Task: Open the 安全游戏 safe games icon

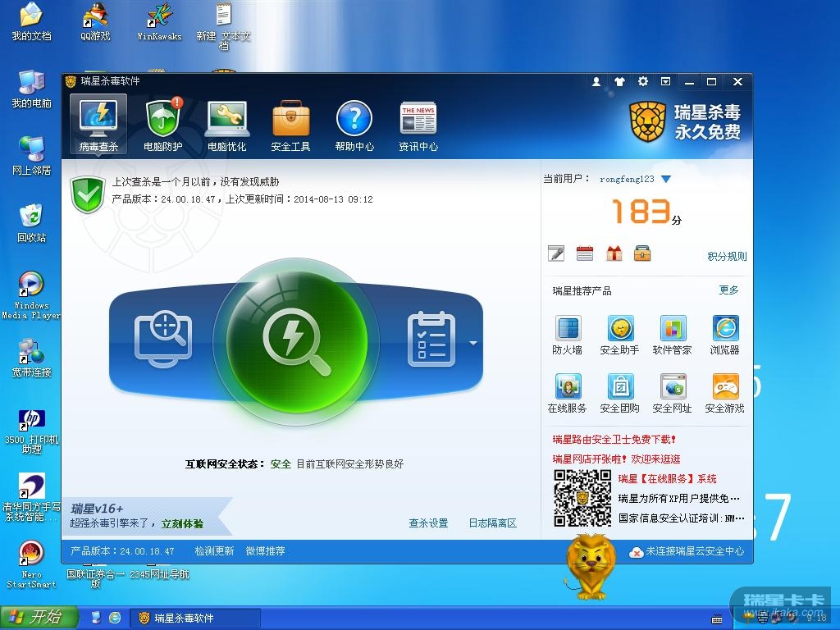Action: click(x=725, y=394)
